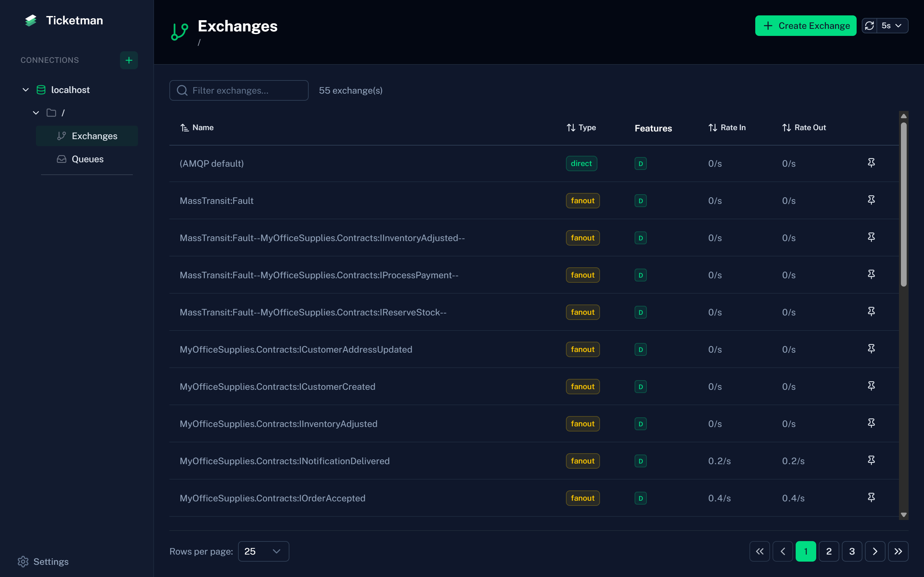Image resolution: width=924 pixels, height=577 pixels.
Task: Collapse the localhost connection tree
Action: (x=26, y=90)
